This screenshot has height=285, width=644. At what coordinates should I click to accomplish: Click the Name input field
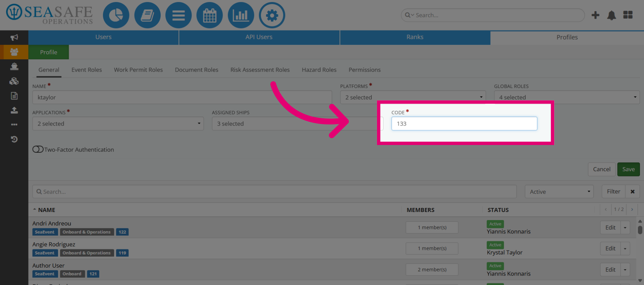182,97
